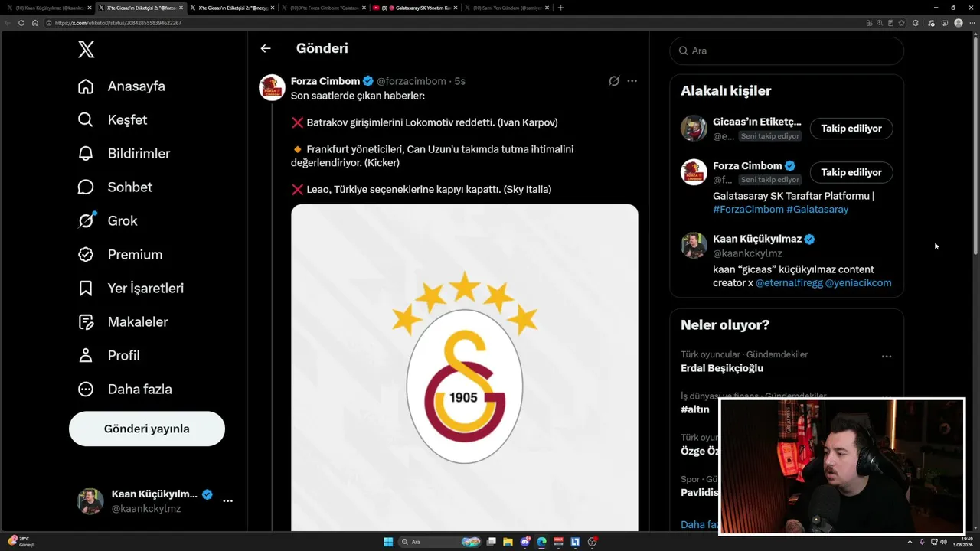980x551 pixels.
Task: Go to Anasayfa in the sidebar
Action: tap(122, 86)
